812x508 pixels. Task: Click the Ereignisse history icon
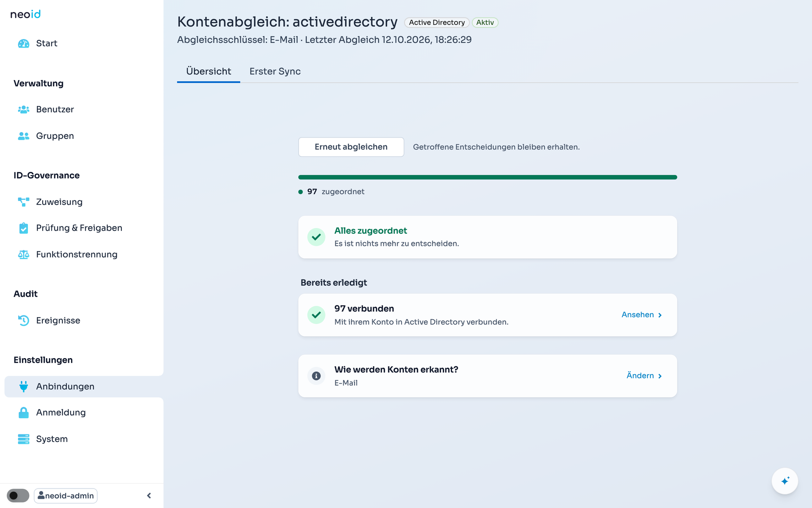(24, 320)
